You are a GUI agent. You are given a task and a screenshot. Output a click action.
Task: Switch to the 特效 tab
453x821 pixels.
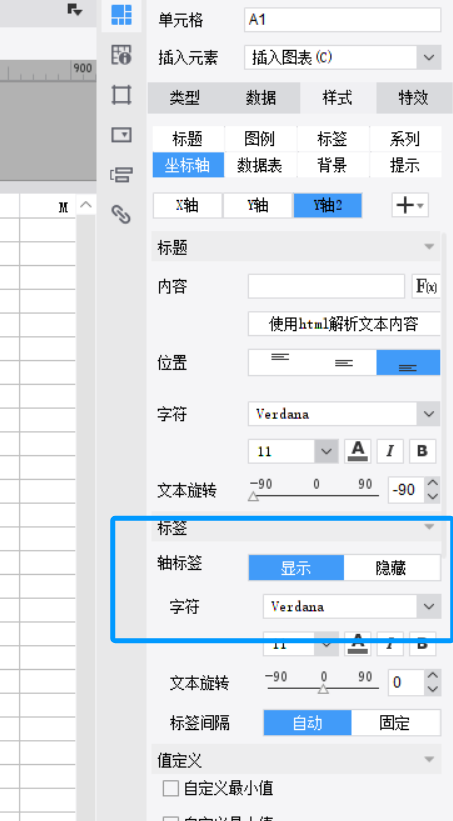(x=414, y=97)
